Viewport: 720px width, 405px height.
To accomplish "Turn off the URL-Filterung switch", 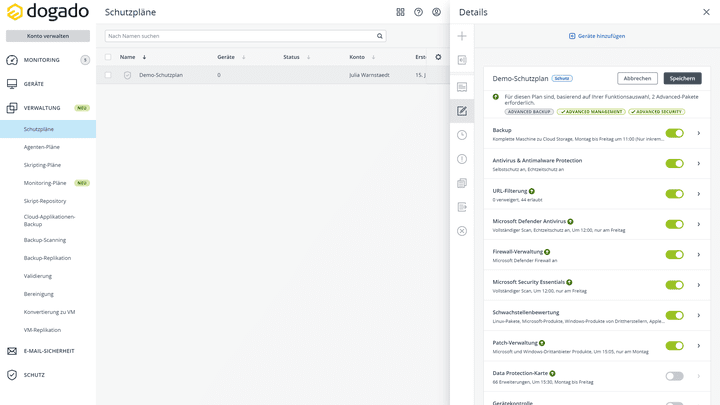I will [x=674, y=194].
